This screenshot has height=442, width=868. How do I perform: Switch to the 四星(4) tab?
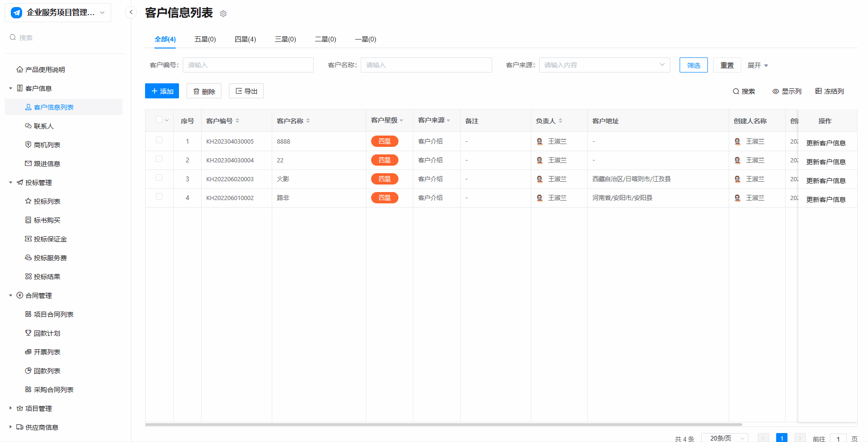pyautogui.click(x=245, y=40)
